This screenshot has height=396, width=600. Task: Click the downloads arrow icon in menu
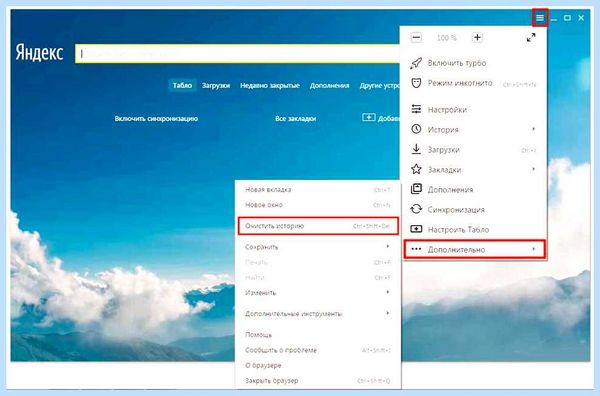coord(416,149)
